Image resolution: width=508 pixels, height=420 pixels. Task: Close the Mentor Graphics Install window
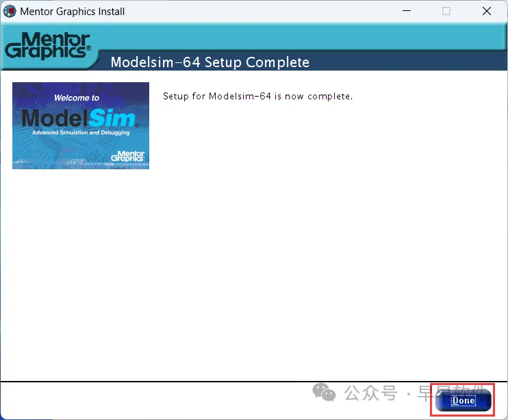[487, 12]
